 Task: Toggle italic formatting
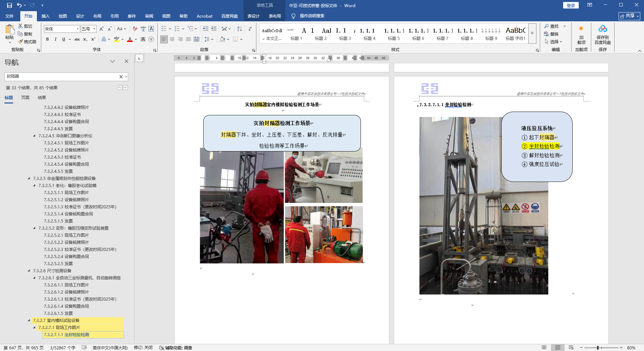click(x=55, y=39)
